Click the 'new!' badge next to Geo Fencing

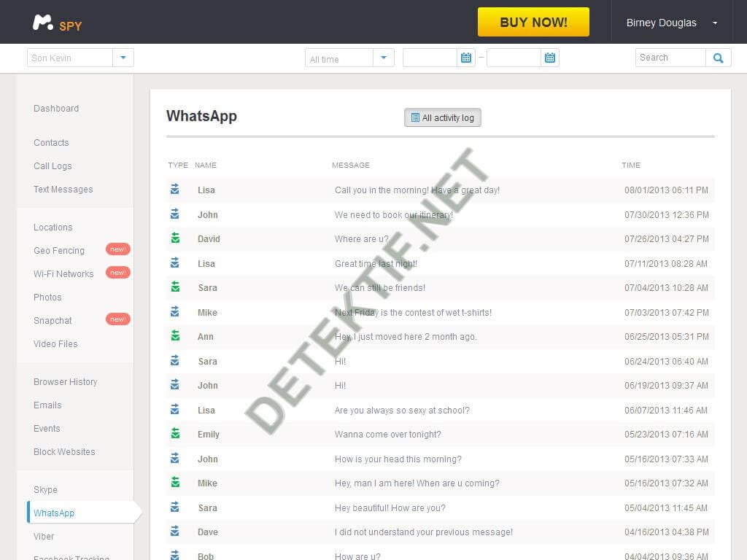tap(118, 248)
